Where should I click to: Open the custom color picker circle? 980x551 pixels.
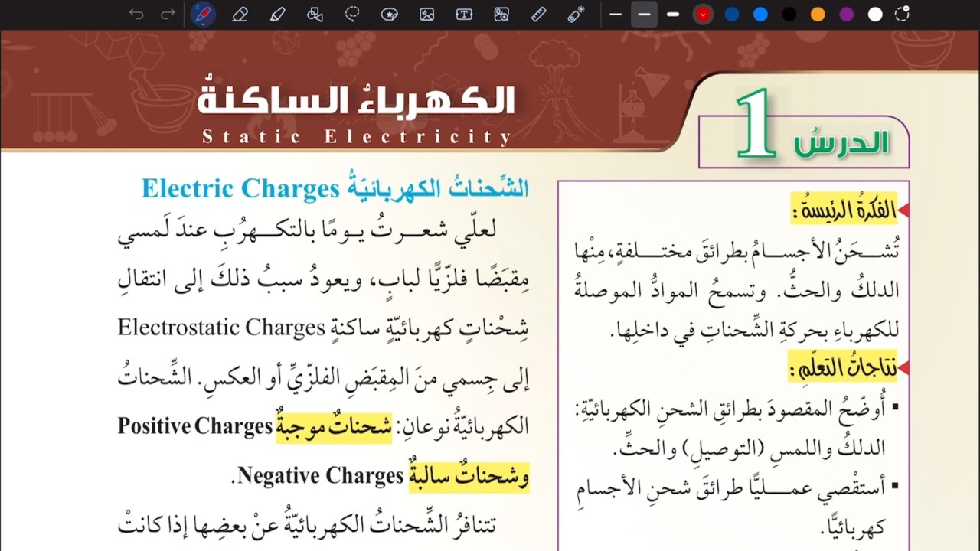pyautogui.click(x=903, y=15)
